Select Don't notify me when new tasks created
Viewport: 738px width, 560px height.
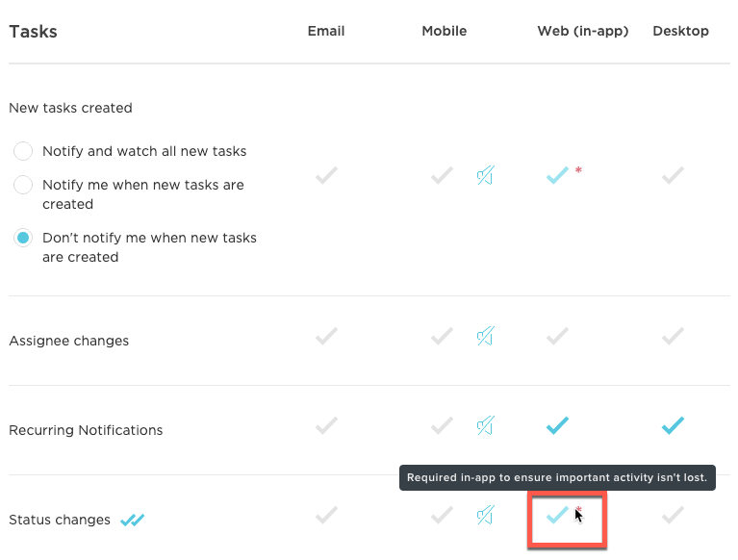click(23, 238)
